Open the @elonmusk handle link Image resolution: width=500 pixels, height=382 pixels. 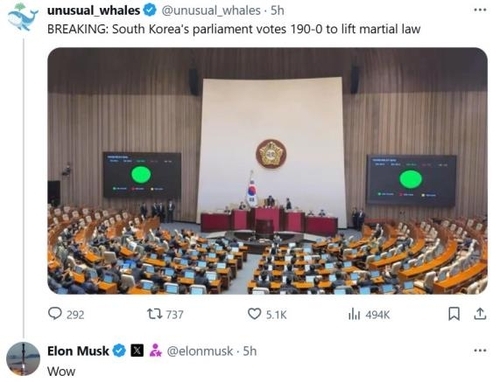click(x=200, y=351)
